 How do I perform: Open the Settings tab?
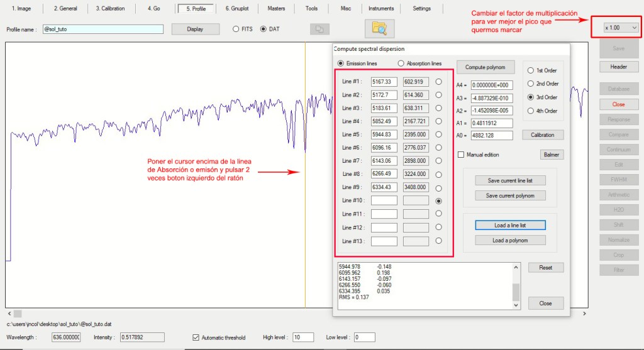click(x=422, y=9)
